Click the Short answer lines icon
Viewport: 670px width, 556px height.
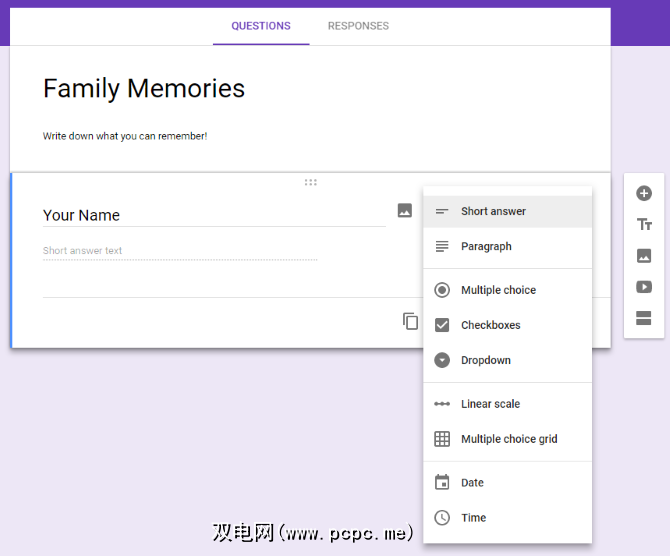(442, 211)
